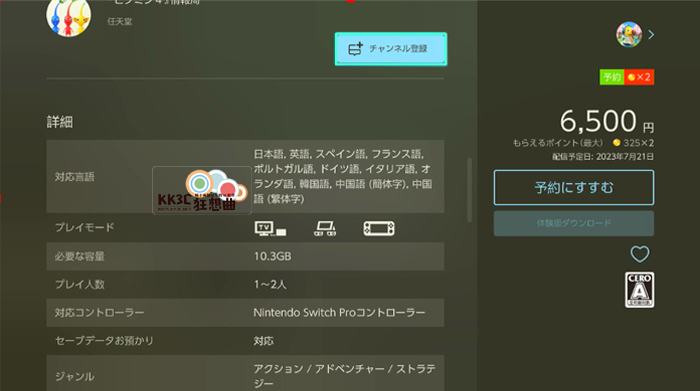Click the ジャンル row label
This screenshot has height=391, width=700.
tap(75, 377)
